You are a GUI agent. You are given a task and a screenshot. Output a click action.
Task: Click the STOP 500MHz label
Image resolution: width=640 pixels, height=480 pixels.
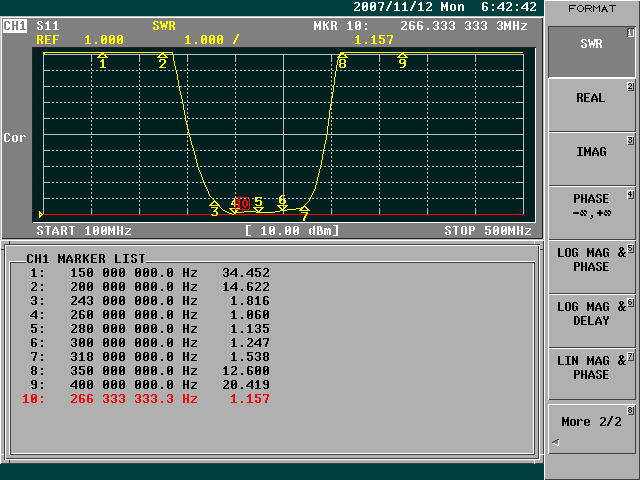click(x=488, y=231)
